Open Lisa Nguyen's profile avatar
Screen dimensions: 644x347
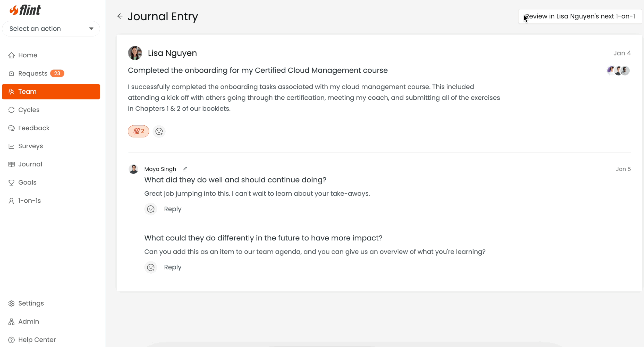coord(135,53)
